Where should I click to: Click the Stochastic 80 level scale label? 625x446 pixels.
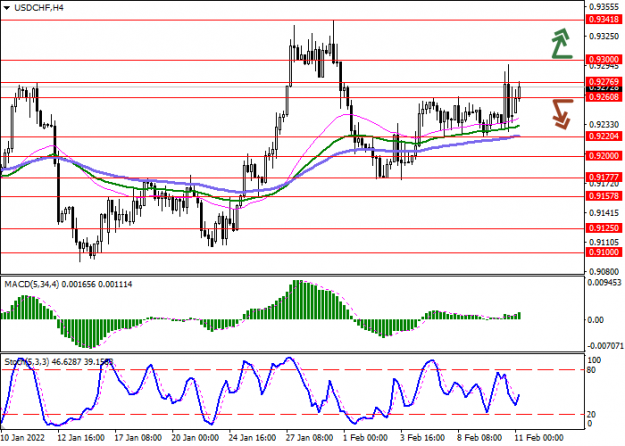[x=592, y=370]
